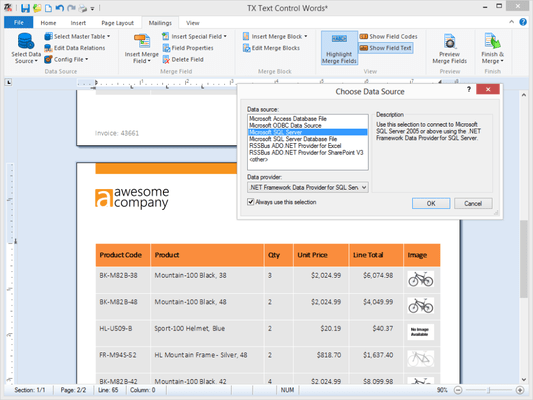Click the zoom out minus icon
This screenshot has height=400, width=533.
(x=458, y=390)
